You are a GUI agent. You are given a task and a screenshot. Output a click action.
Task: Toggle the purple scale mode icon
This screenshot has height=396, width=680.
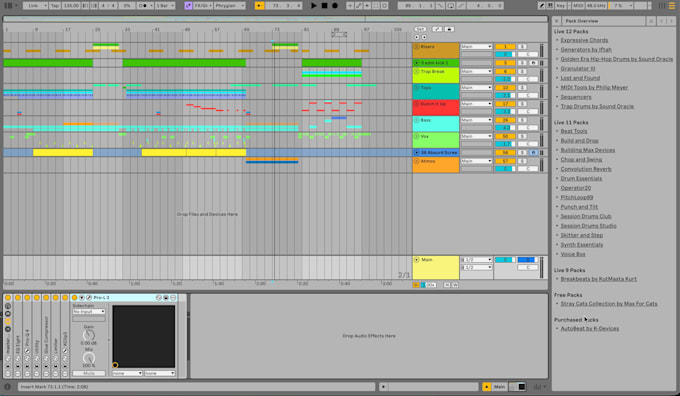pyautogui.click(x=188, y=6)
